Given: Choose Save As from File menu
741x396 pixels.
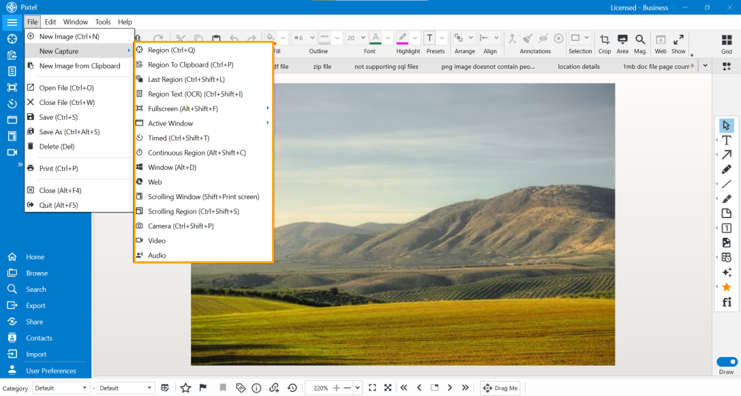Looking at the screenshot, I should tap(79, 132).
